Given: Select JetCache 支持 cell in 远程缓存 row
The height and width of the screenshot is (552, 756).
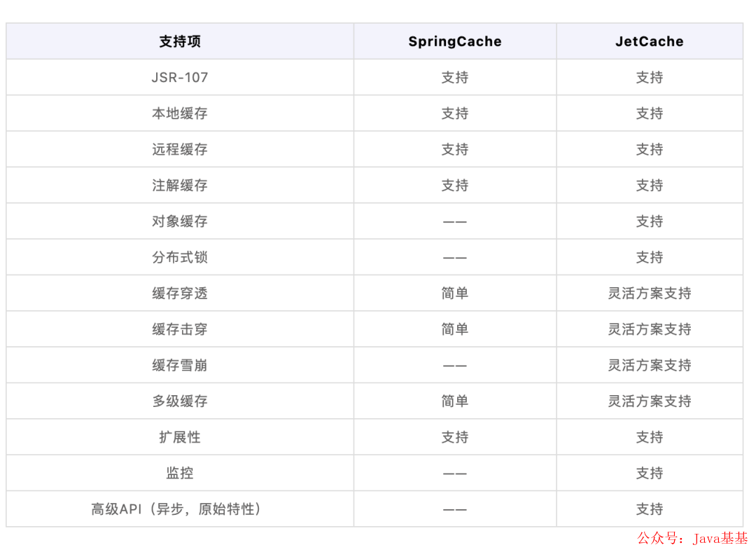Looking at the screenshot, I should [650, 149].
